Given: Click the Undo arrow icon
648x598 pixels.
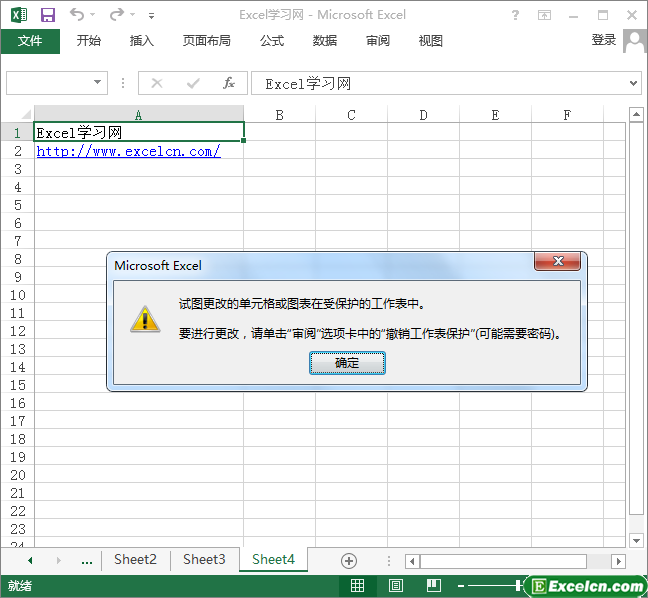Looking at the screenshot, I should [77, 15].
